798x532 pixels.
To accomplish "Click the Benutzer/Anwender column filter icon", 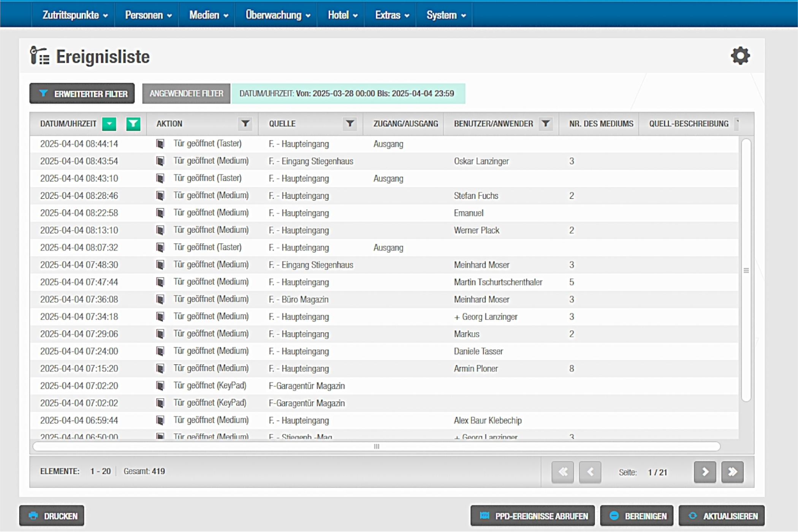I will (545, 123).
